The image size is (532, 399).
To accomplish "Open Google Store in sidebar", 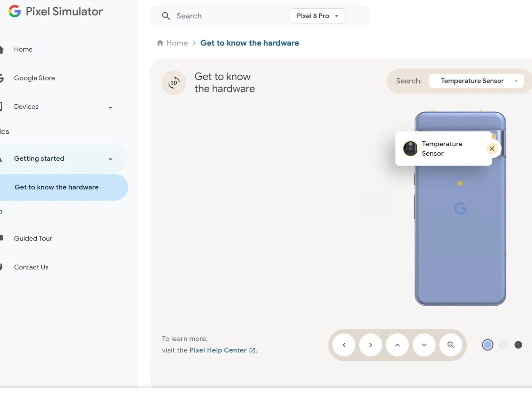I will coord(35,78).
